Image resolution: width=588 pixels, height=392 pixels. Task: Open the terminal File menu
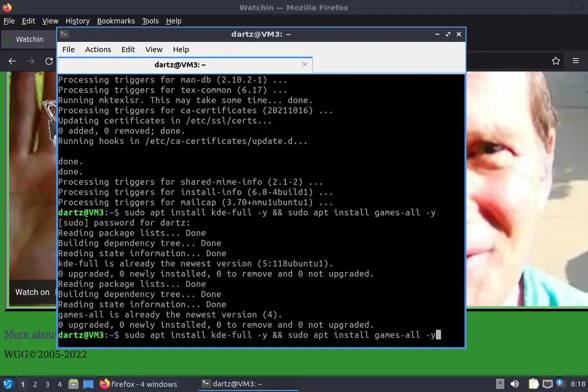point(68,50)
